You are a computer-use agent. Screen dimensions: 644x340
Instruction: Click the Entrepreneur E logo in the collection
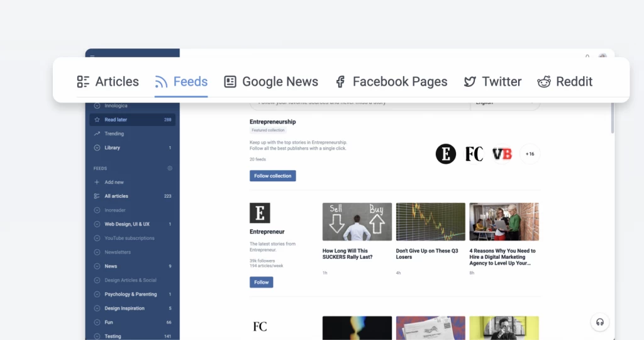446,154
